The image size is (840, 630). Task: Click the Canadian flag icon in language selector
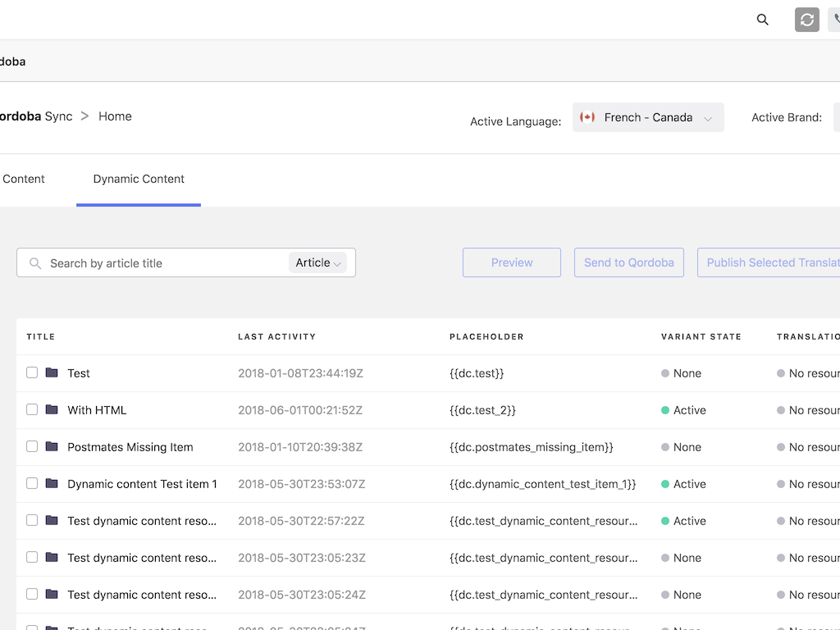click(587, 117)
